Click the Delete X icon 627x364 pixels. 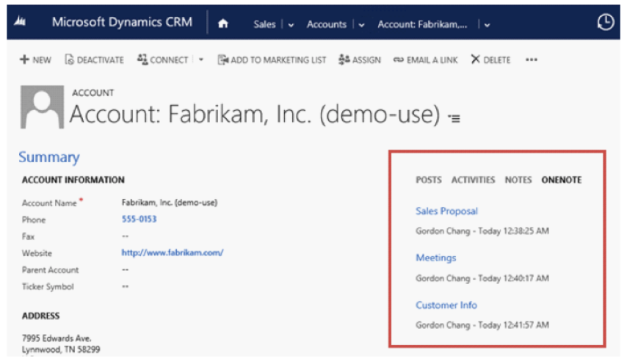coord(475,59)
